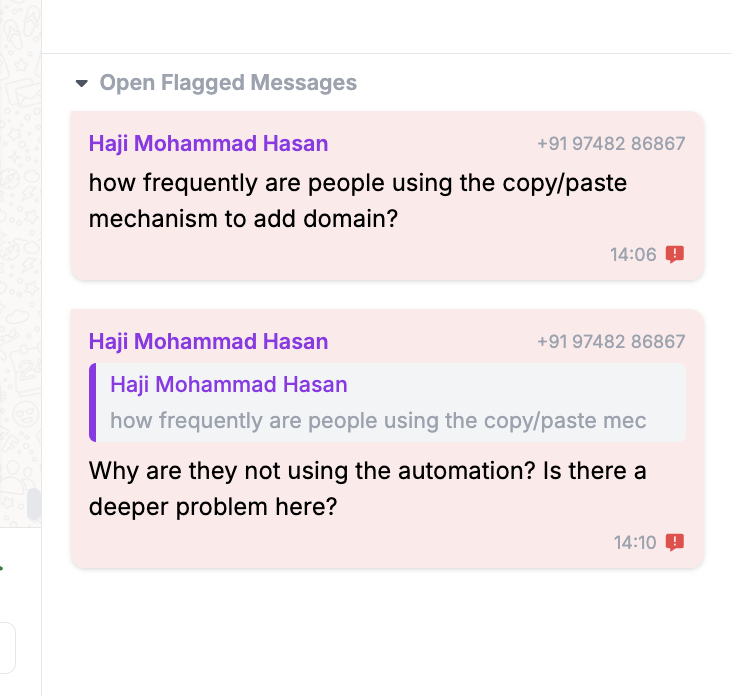
Task: Click quoted sender name Haji Mohammad Hasan
Action: point(229,384)
